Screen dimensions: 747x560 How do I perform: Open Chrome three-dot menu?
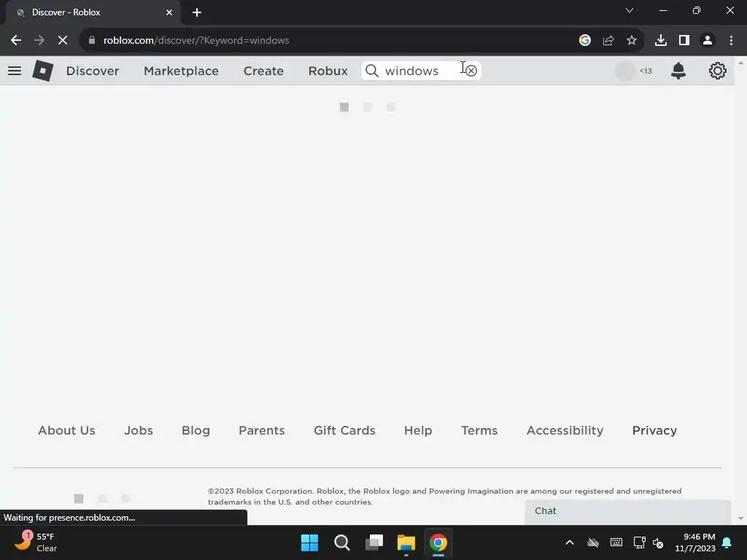coord(731,41)
